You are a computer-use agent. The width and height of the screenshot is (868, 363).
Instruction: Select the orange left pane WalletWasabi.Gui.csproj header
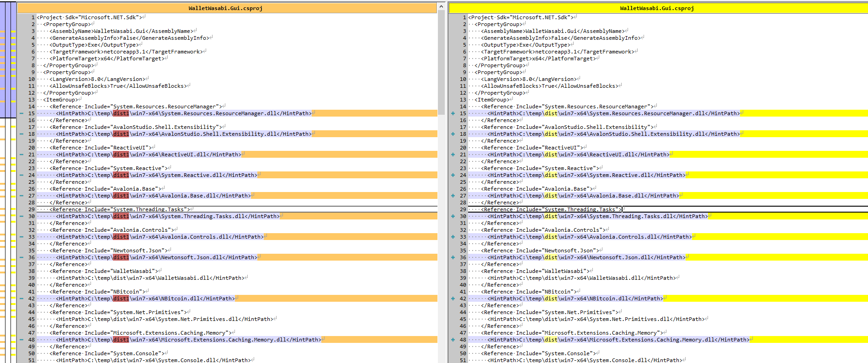tap(227, 8)
